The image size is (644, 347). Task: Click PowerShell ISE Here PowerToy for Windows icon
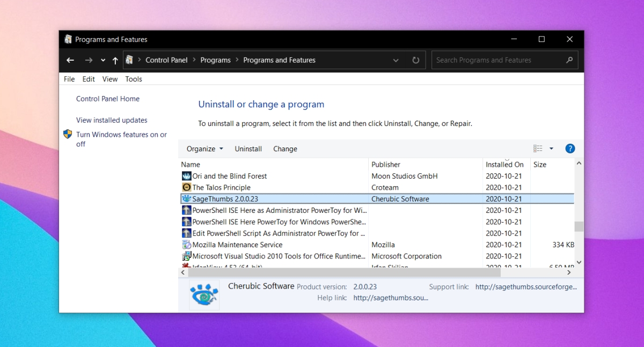[x=186, y=222]
